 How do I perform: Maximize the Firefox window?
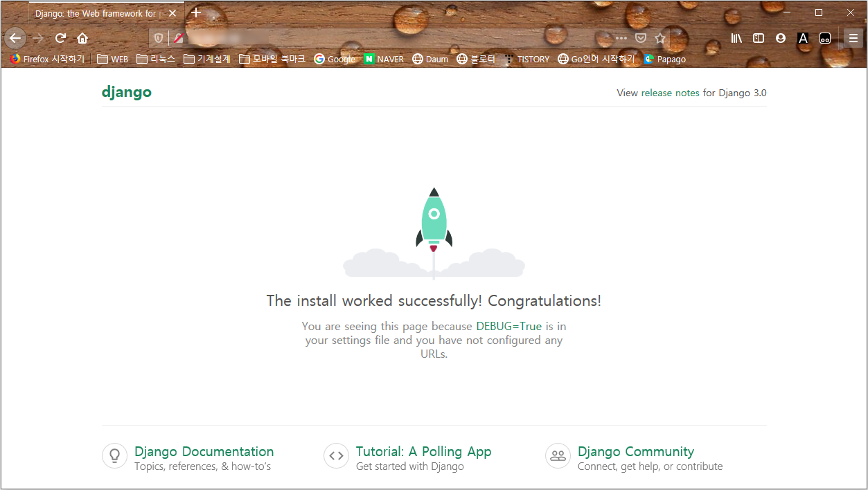pyautogui.click(x=819, y=12)
